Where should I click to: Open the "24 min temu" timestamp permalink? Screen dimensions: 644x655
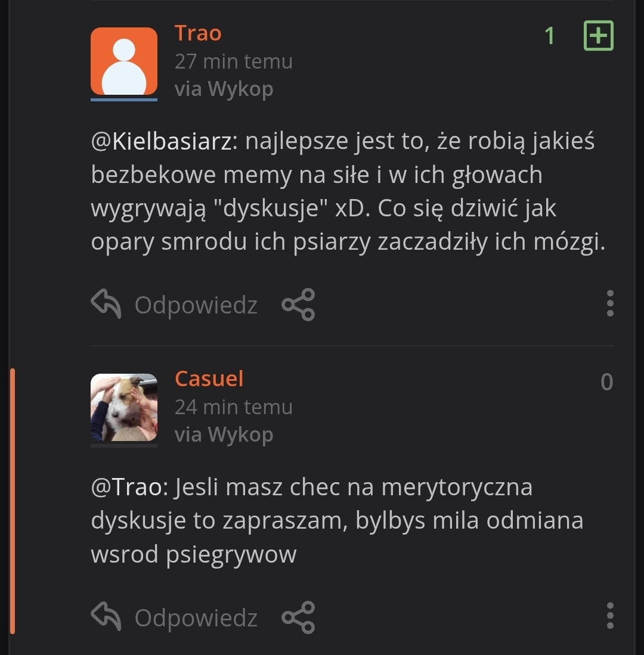[233, 407]
